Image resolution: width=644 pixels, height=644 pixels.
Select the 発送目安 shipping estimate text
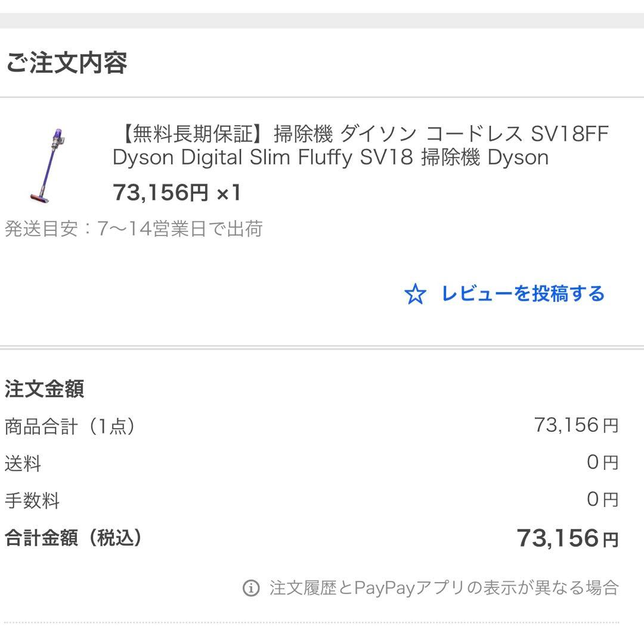coord(134,227)
